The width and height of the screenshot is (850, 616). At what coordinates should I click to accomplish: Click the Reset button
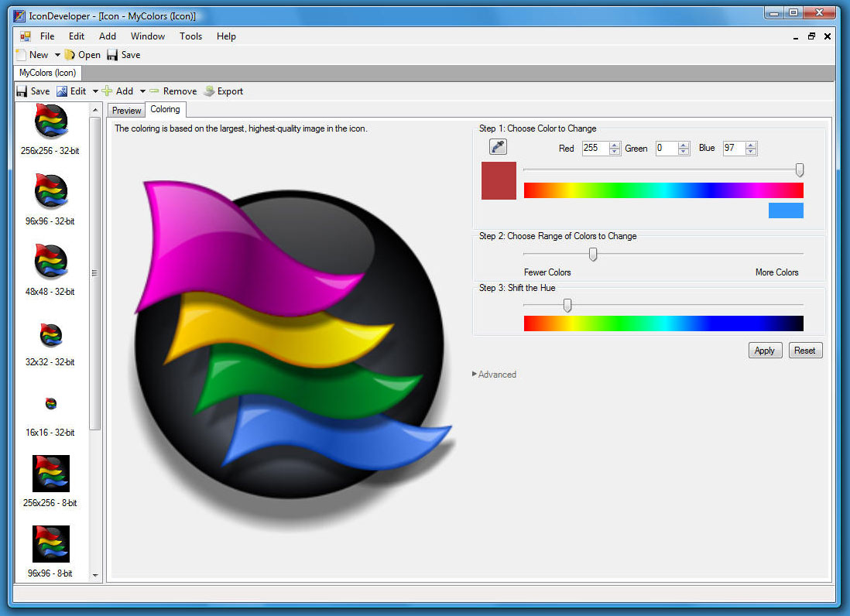[x=805, y=351]
